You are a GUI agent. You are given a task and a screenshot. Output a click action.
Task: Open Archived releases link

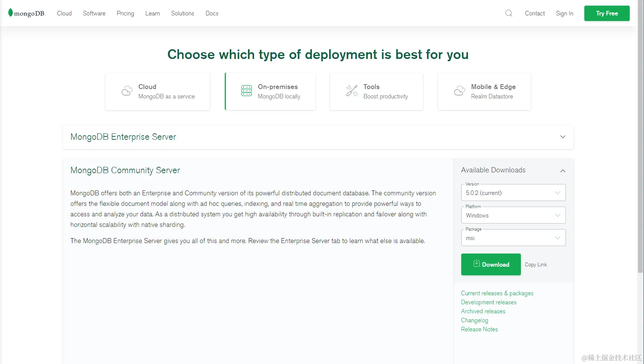tap(483, 311)
